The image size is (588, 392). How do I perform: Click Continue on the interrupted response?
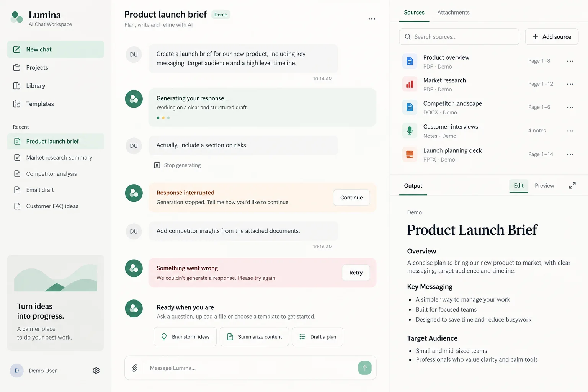click(x=351, y=198)
